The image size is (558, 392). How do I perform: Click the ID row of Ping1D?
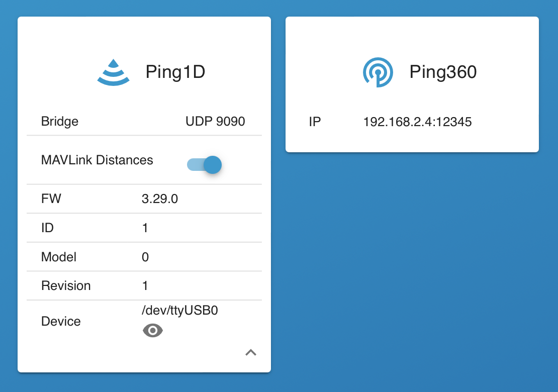[x=145, y=228]
